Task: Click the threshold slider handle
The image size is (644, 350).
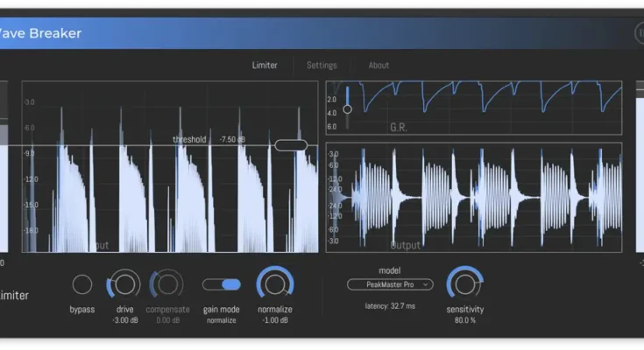Action: click(291, 145)
